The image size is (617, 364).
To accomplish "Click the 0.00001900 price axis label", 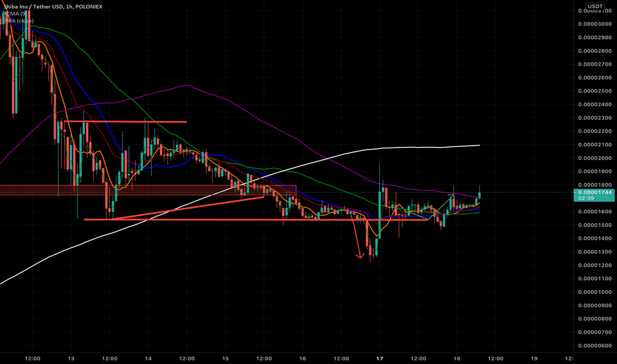I will click(594, 171).
